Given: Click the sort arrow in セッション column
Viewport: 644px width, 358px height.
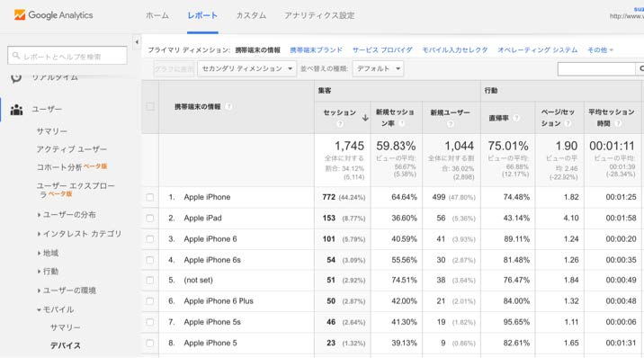Looking at the screenshot, I should click(365, 118).
